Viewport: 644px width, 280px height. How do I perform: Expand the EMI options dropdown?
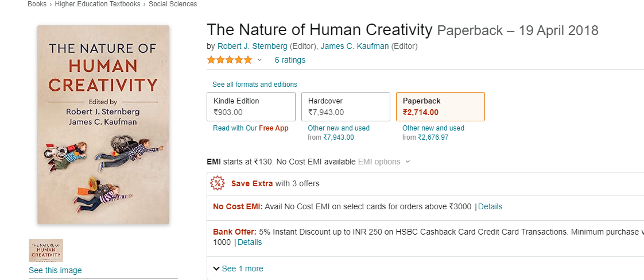[x=384, y=162]
